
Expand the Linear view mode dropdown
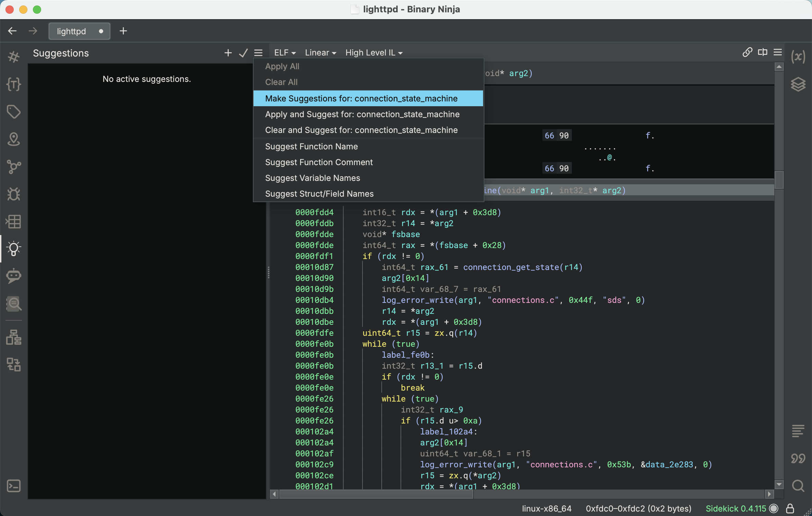(x=320, y=53)
